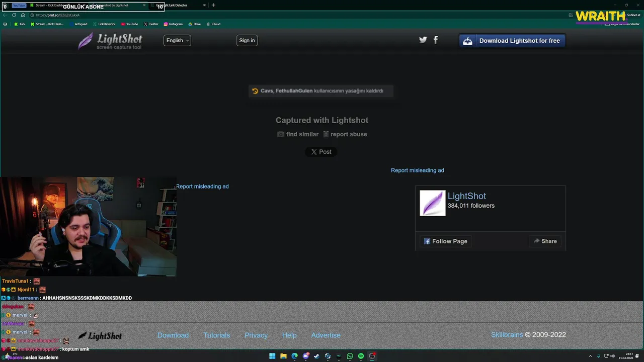Image resolution: width=644 pixels, height=362 pixels.
Task: Click footer Help link
Action: pyautogui.click(x=289, y=335)
